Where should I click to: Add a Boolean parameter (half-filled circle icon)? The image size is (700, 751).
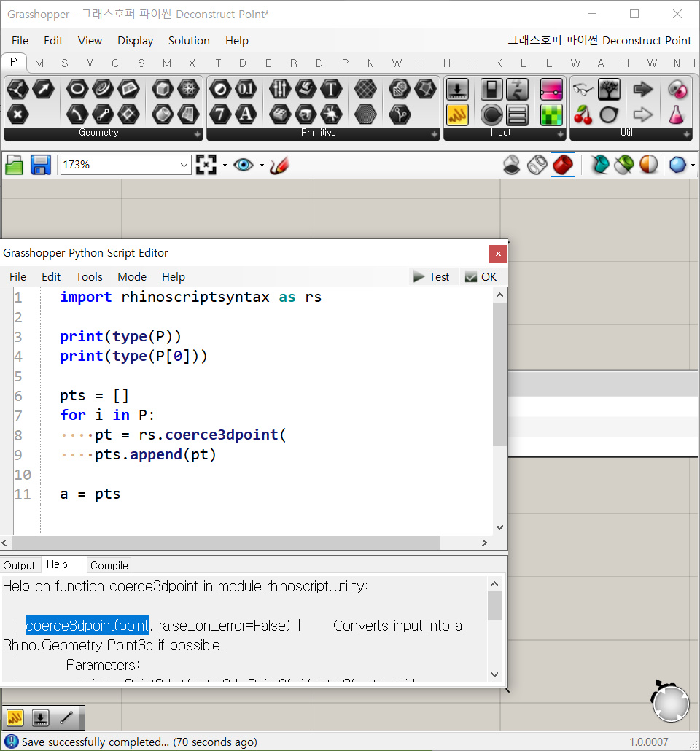pyautogui.click(x=220, y=89)
